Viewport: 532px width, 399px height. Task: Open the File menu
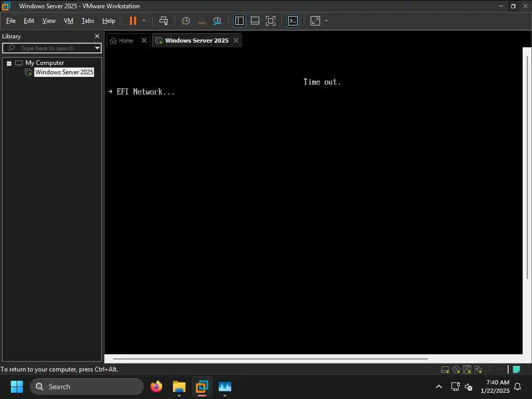tap(11, 21)
